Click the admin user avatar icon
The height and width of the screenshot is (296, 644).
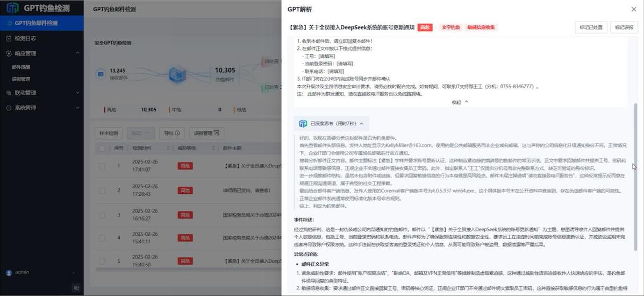pyautogui.click(x=9, y=272)
